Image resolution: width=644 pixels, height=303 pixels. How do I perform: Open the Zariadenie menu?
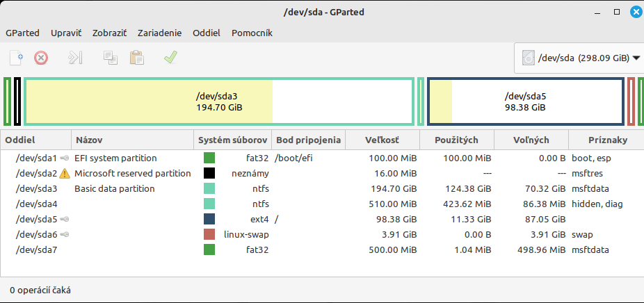point(159,33)
